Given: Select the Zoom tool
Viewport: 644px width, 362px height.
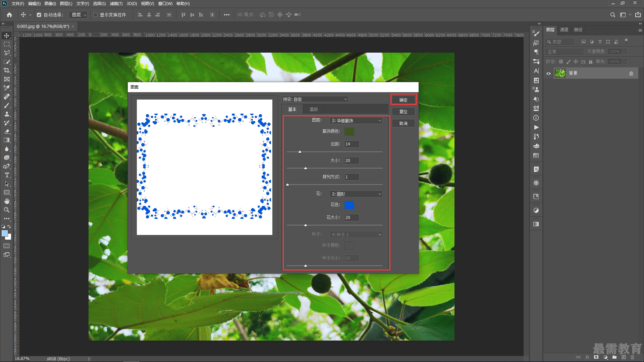Looking at the screenshot, I should coord(7,210).
